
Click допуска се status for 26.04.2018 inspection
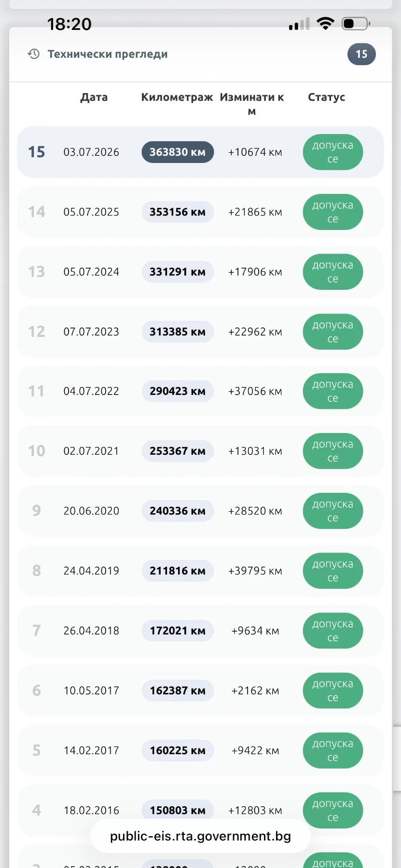click(x=333, y=631)
